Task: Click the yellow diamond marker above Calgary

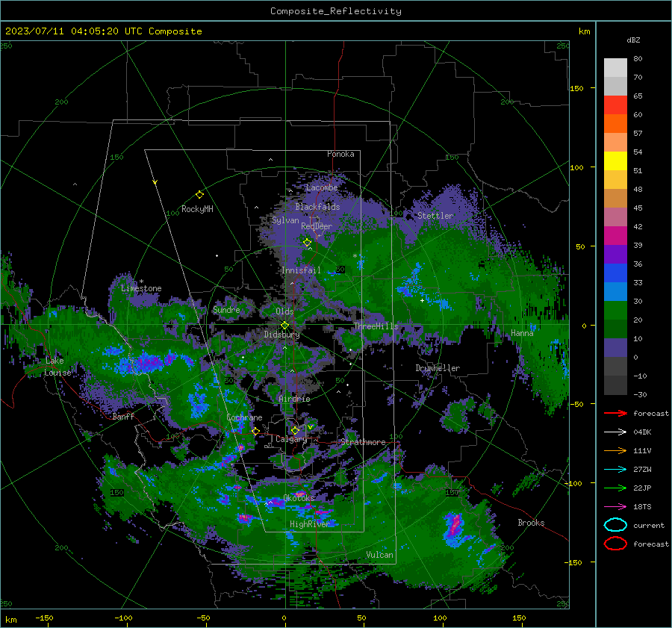Action: pos(295,430)
